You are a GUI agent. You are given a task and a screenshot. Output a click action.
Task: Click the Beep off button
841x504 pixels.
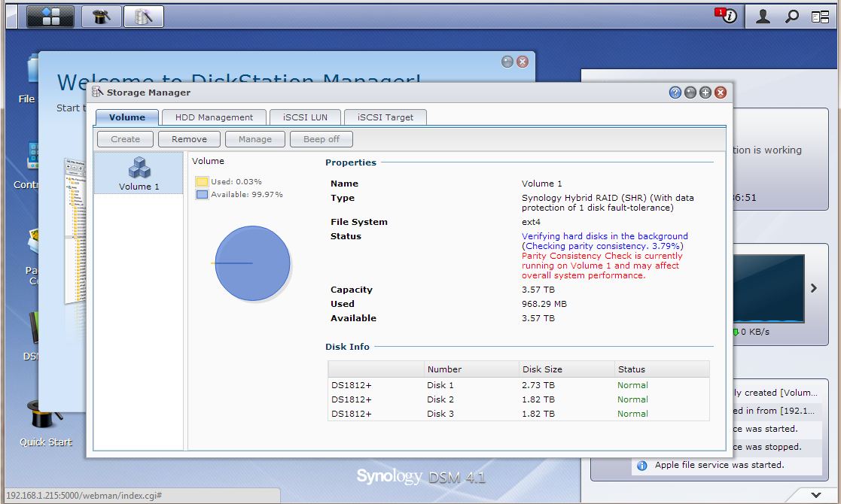click(321, 139)
